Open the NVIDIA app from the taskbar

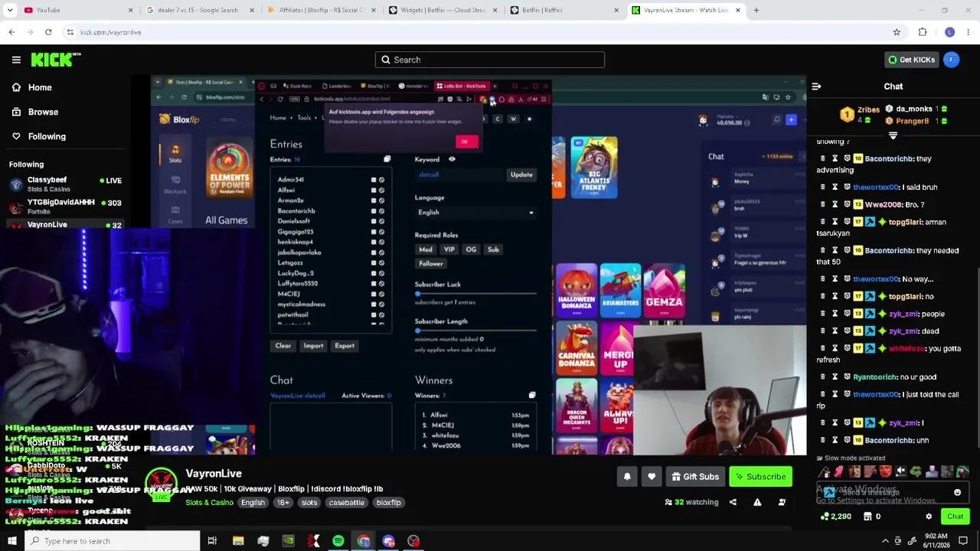pyautogui.click(x=288, y=541)
